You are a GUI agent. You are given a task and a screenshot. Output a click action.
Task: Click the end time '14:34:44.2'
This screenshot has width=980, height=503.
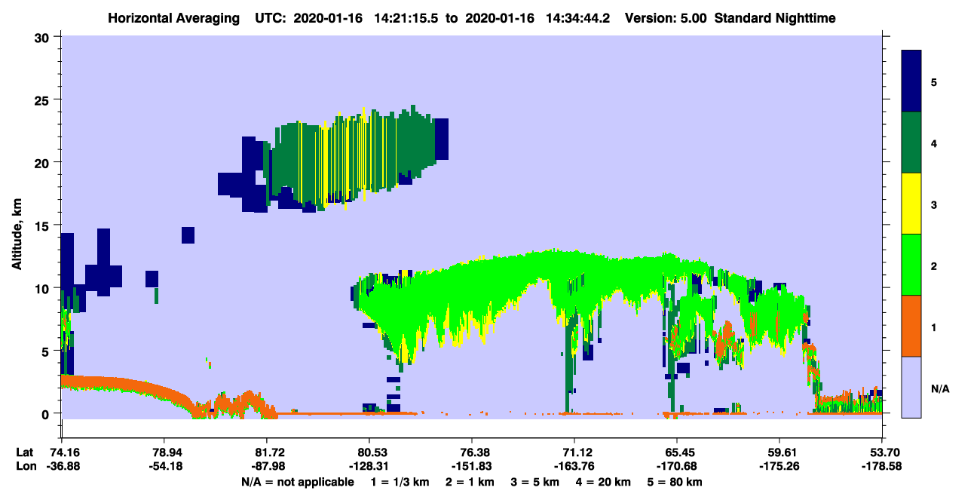click(577, 17)
